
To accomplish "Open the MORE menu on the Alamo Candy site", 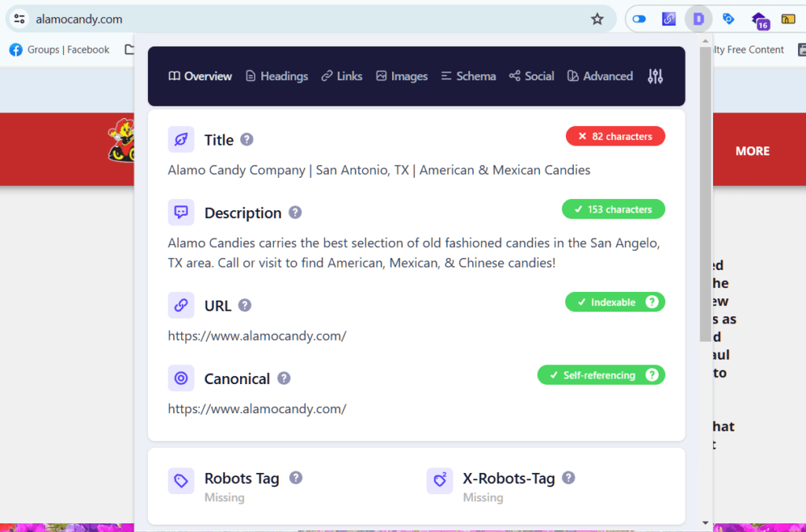I will 752,151.
